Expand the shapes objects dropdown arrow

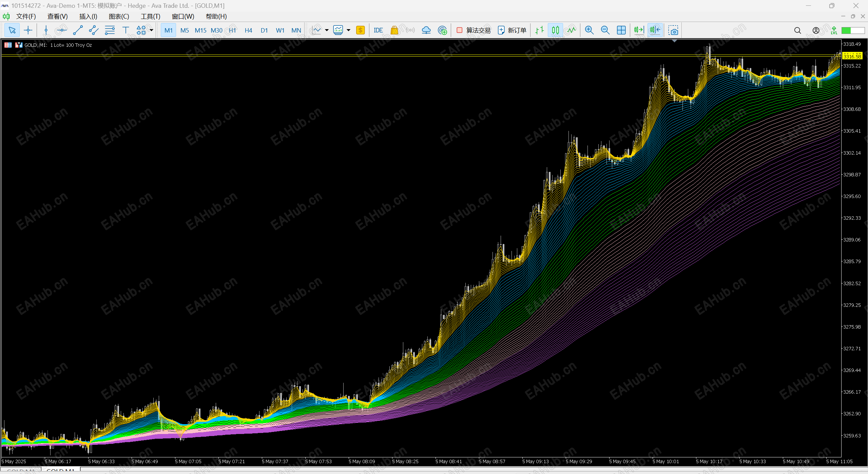(x=152, y=30)
